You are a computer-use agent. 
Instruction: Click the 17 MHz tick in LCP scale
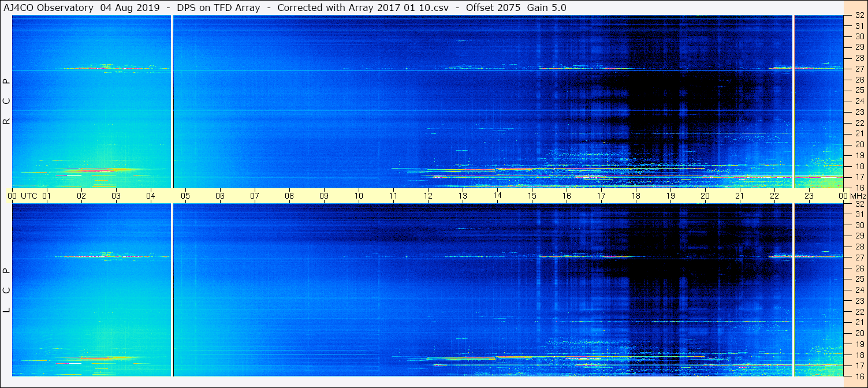pos(859,365)
